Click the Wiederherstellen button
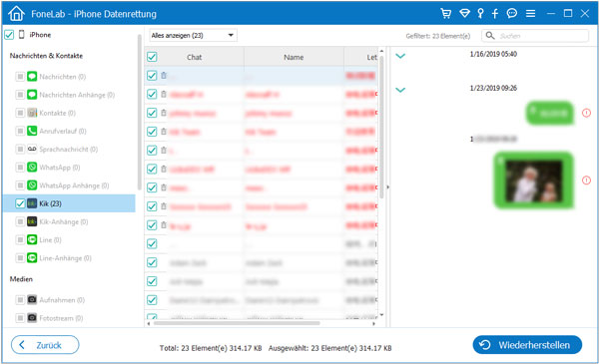The image size is (599, 364). (x=527, y=345)
